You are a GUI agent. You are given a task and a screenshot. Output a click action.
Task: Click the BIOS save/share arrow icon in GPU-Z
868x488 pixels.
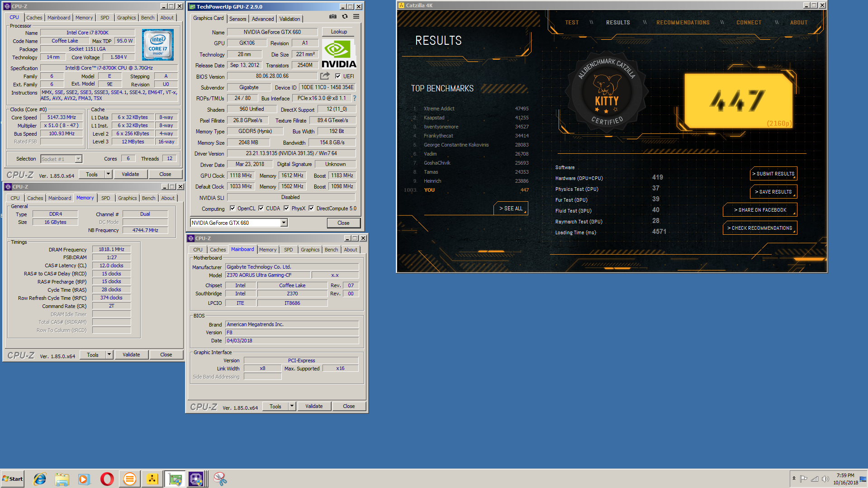pos(325,76)
